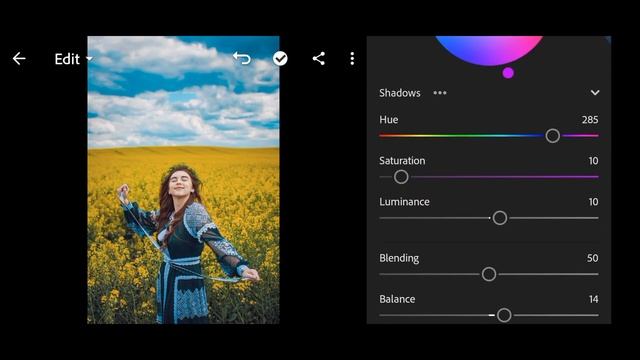Click the Blending slider handle
The width and height of the screenshot is (640, 360).
tap(489, 274)
